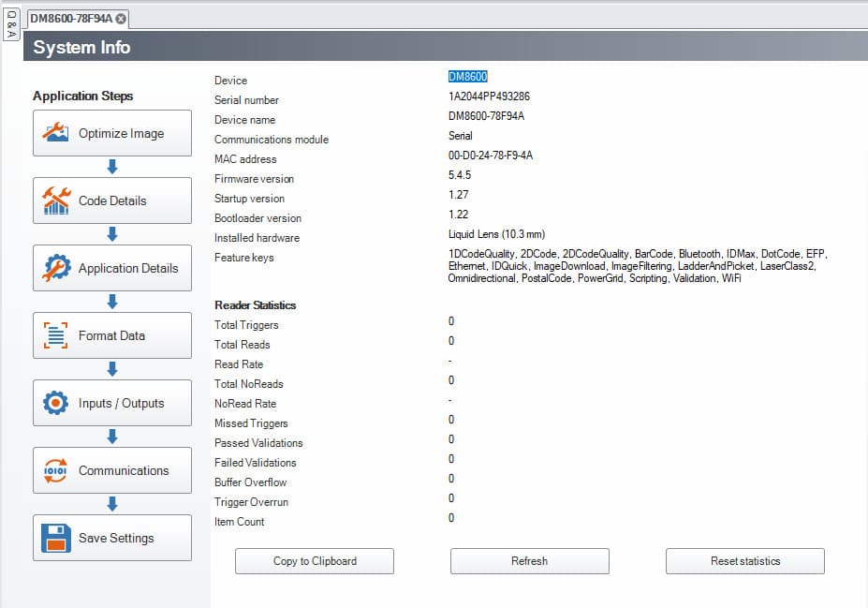
Task: Click the Communications binary-arrows icon
Action: click(x=56, y=470)
